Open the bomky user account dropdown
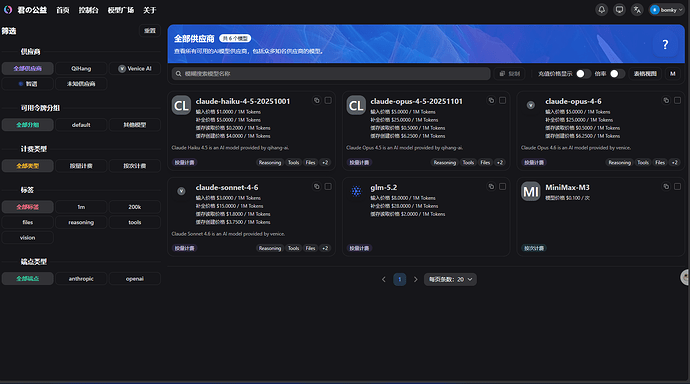The image size is (690, 384). [x=667, y=10]
